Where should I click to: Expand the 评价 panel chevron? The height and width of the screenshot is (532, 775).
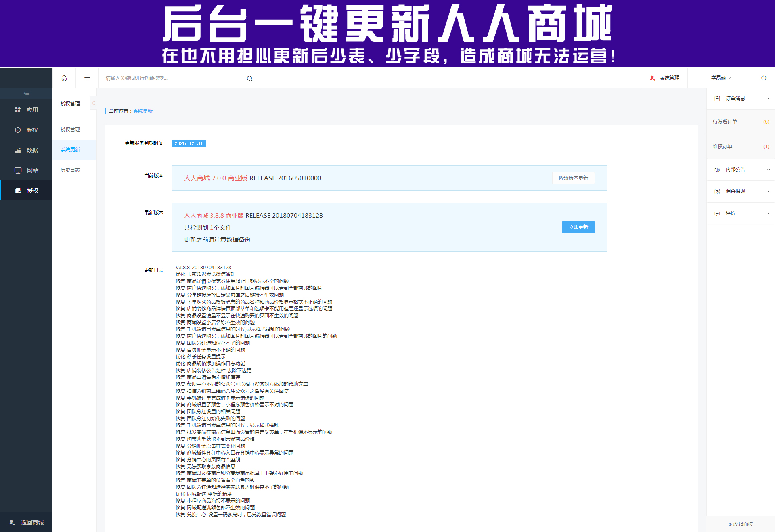[x=769, y=213]
